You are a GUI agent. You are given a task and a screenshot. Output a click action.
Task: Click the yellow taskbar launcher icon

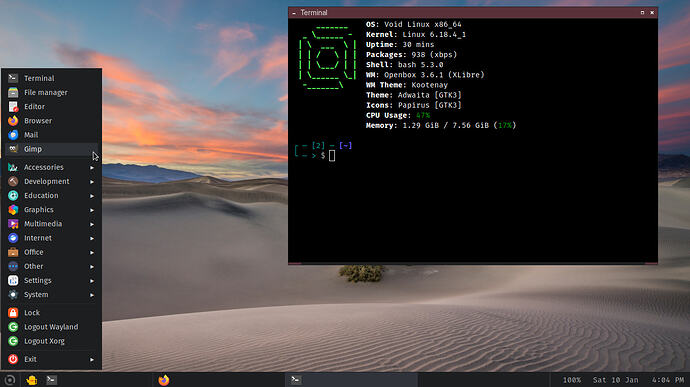31,380
